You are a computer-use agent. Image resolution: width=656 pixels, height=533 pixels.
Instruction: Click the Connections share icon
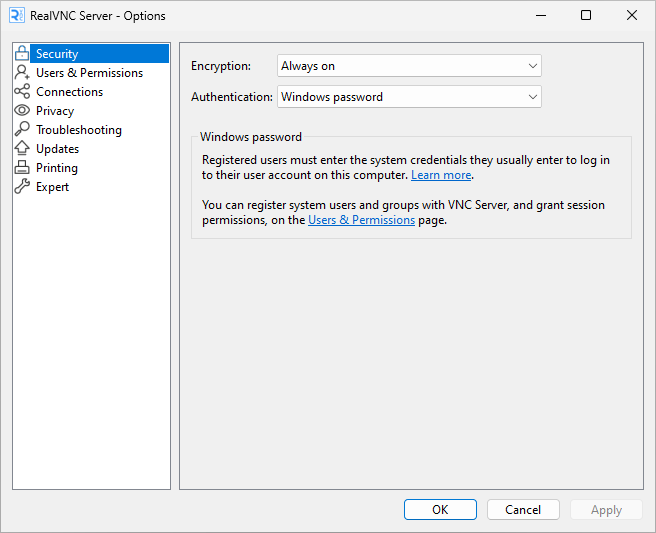coord(22,91)
